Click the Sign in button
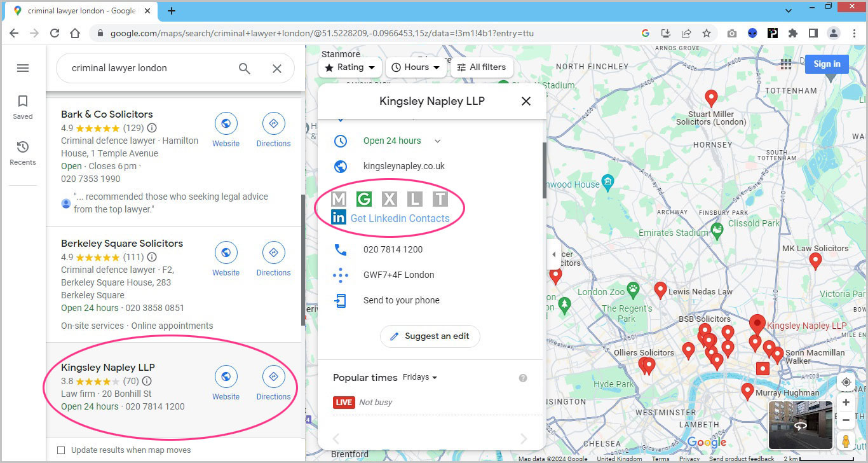868x463 pixels. coord(827,64)
